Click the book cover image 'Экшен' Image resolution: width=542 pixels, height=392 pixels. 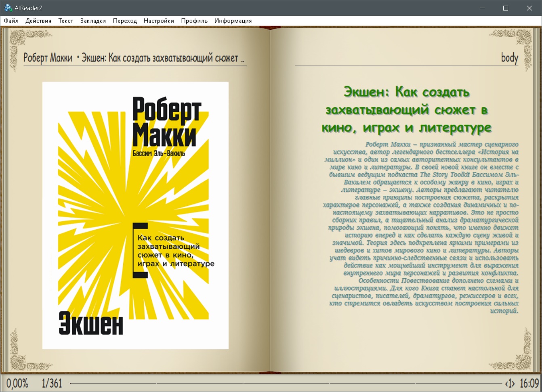point(135,216)
